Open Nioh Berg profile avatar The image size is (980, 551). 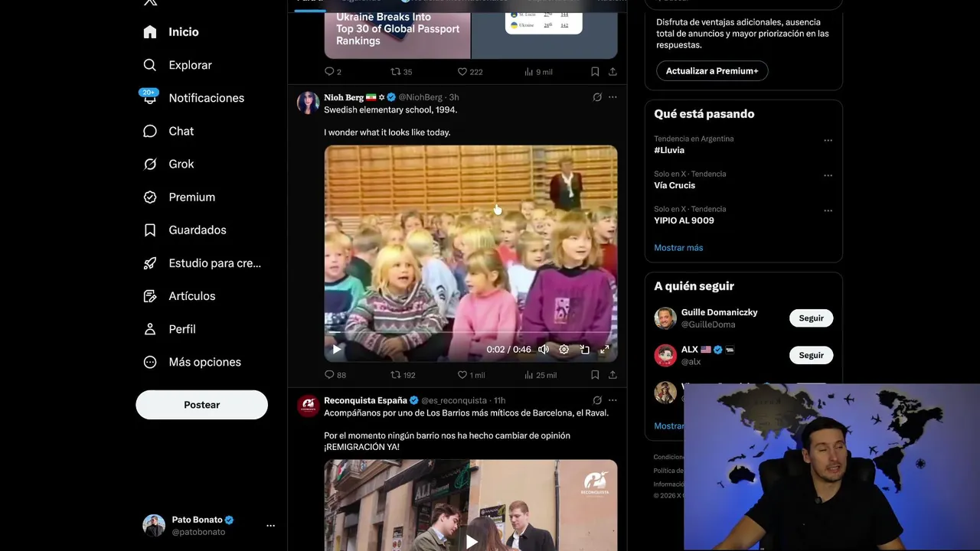[308, 103]
